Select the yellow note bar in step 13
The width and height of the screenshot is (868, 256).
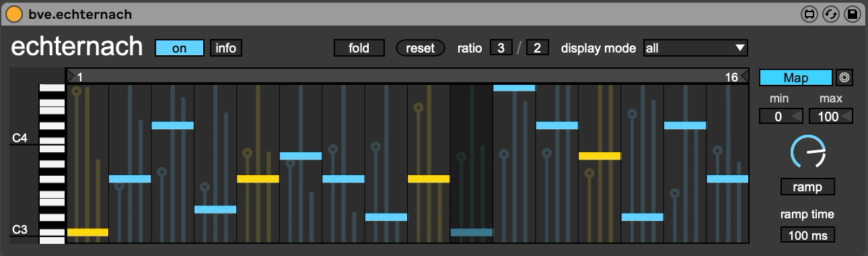pyautogui.click(x=600, y=156)
